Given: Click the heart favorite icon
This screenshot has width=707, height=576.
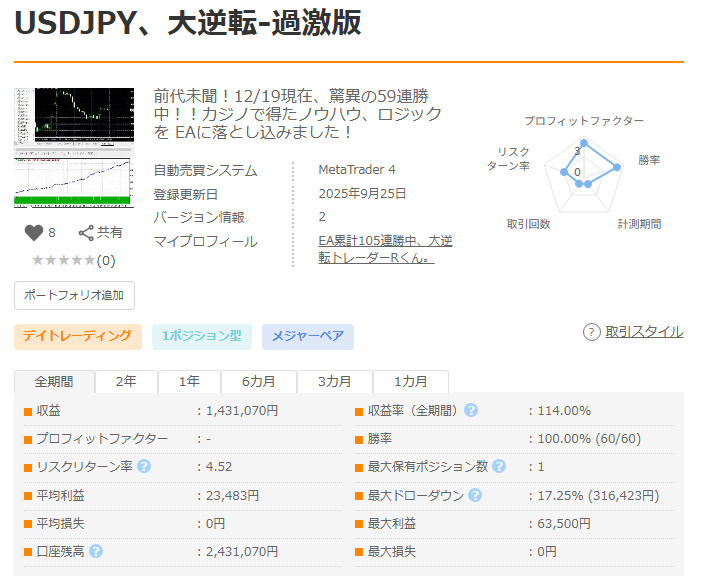Looking at the screenshot, I should coord(34,233).
